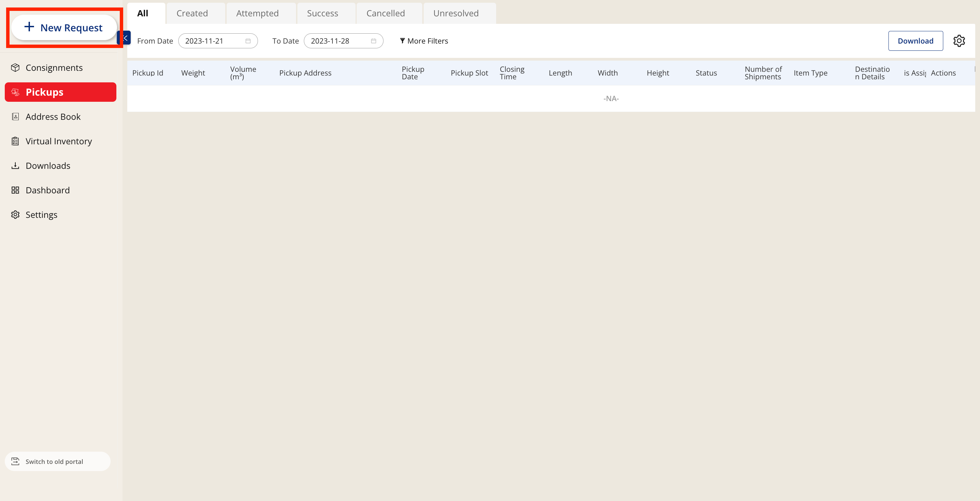Viewport: 980px width, 501px height.
Task: Click the Dashboard grid icon
Action: (x=15, y=190)
